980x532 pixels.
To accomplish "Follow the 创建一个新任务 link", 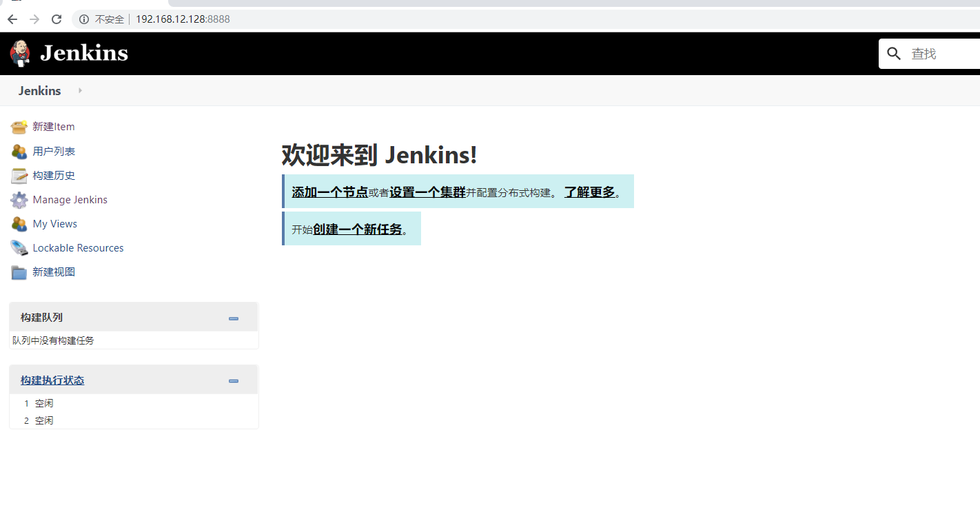I will 357,229.
